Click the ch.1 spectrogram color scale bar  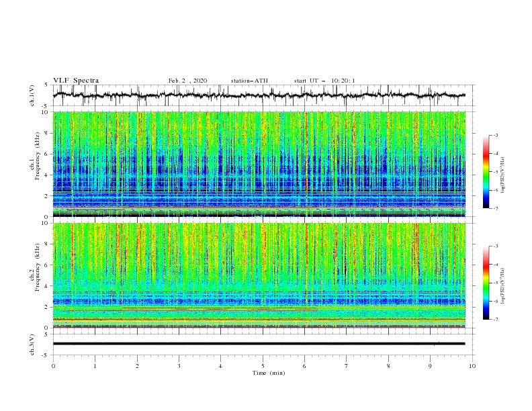(486, 172)
